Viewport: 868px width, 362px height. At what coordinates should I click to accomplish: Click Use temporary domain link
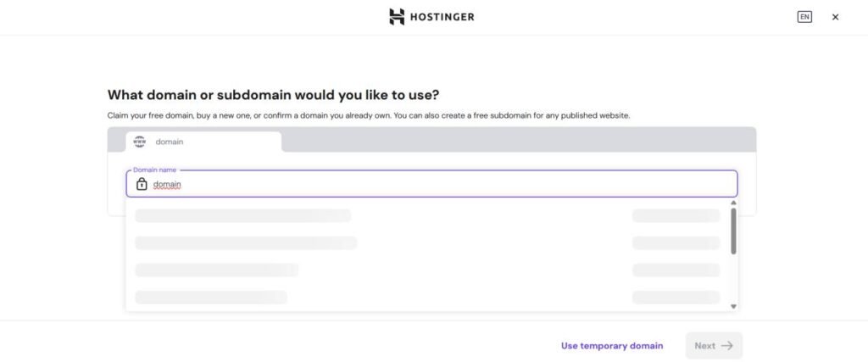click(x=612, y=346)
